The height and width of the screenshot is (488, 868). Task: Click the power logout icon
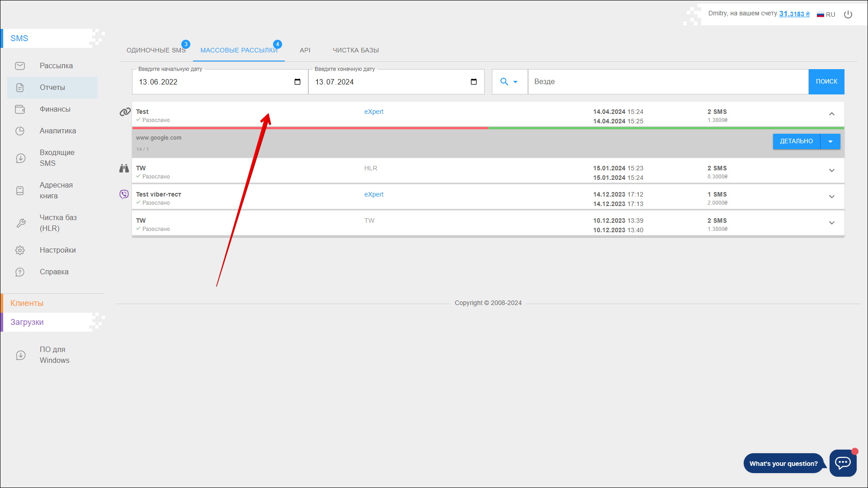[848, 14]
